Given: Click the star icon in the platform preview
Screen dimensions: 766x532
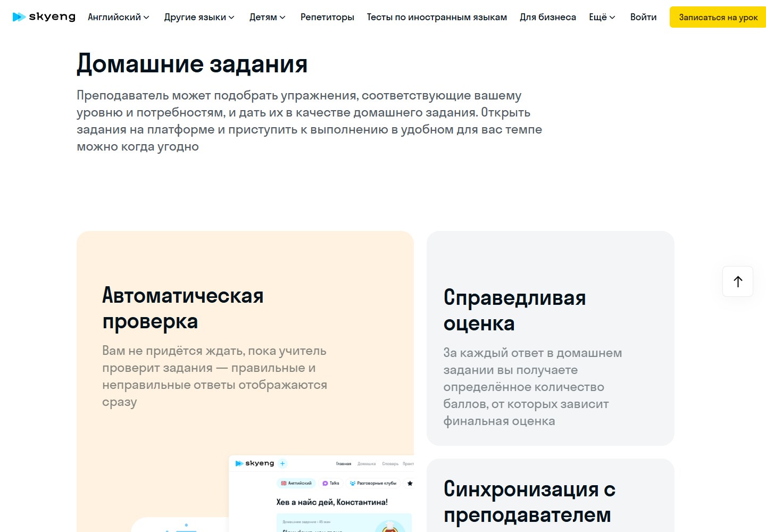Looking at the screenshot, I should [x=410, y=483].
